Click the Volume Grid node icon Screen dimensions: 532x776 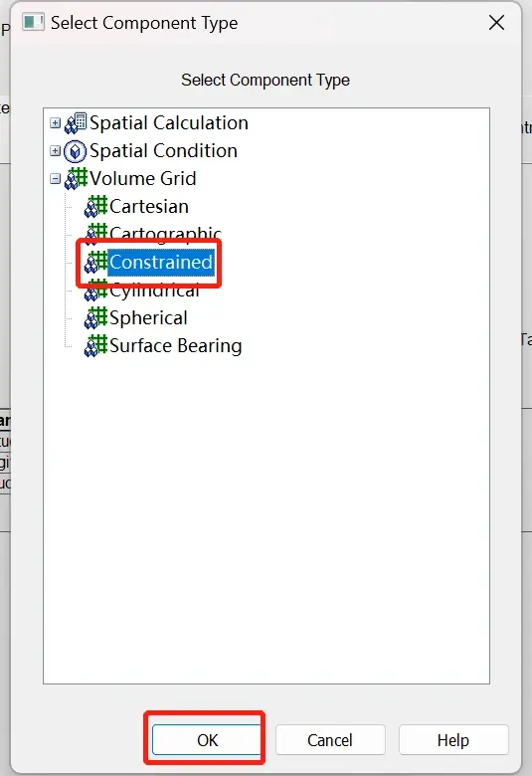77,179
